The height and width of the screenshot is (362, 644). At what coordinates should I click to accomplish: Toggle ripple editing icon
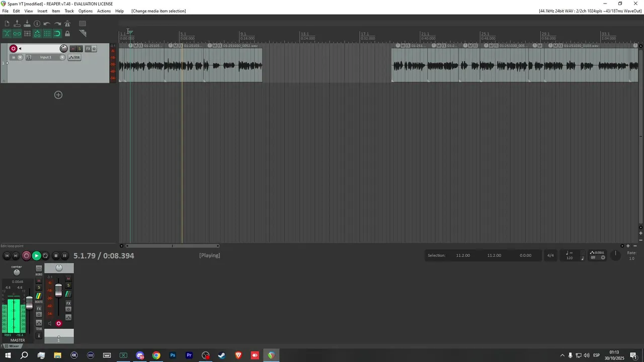pyautogui.click(x=27, y=34)
